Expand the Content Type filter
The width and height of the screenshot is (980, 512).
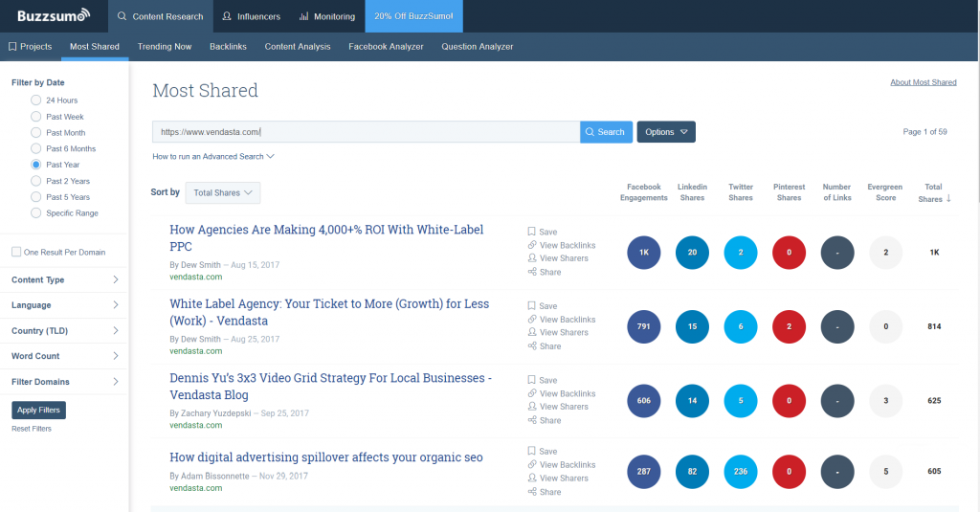(x=64, y=280)
